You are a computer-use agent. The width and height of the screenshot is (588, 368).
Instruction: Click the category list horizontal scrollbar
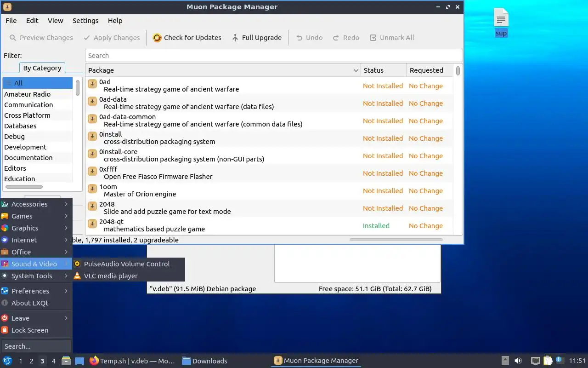point(24,187)
